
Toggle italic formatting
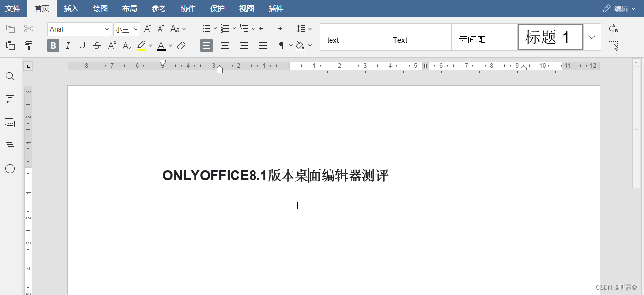click(68, 46)
